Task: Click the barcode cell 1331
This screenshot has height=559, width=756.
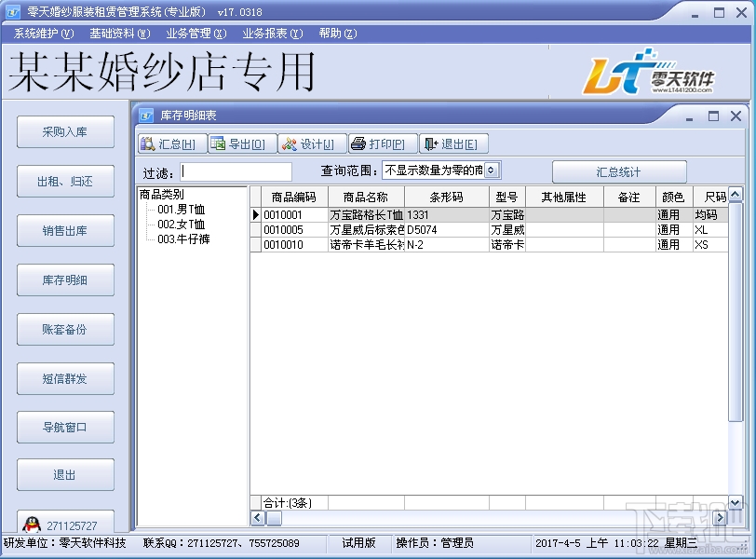Action: click(x=447, y=215)
